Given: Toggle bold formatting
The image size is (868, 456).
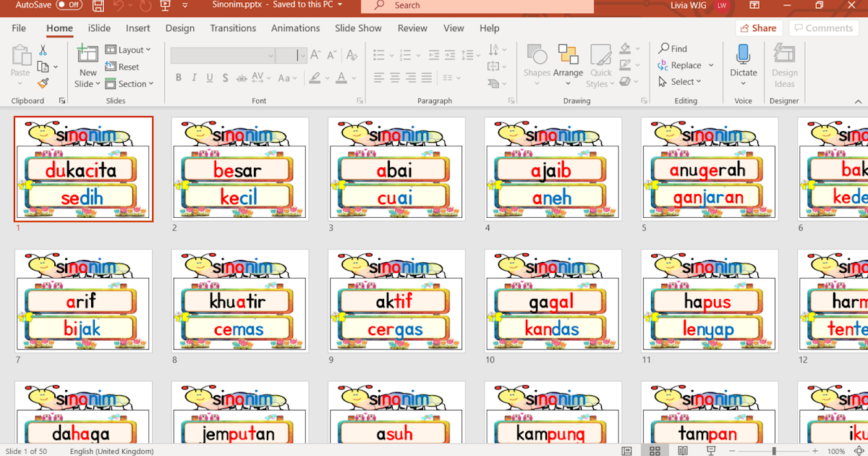Looking at the screenshot, I should click(179, 78).
